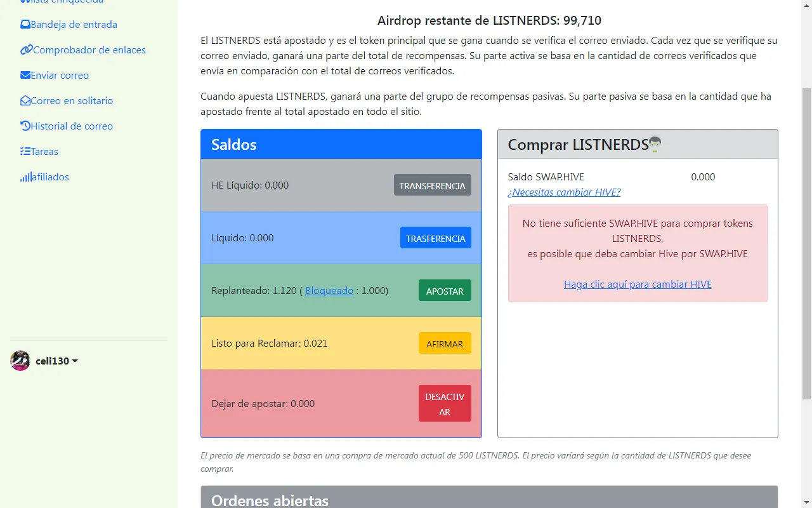
Task: Click 'Haga clic aquí para cambiar HIVE'
Action: (x=638, y=284)
